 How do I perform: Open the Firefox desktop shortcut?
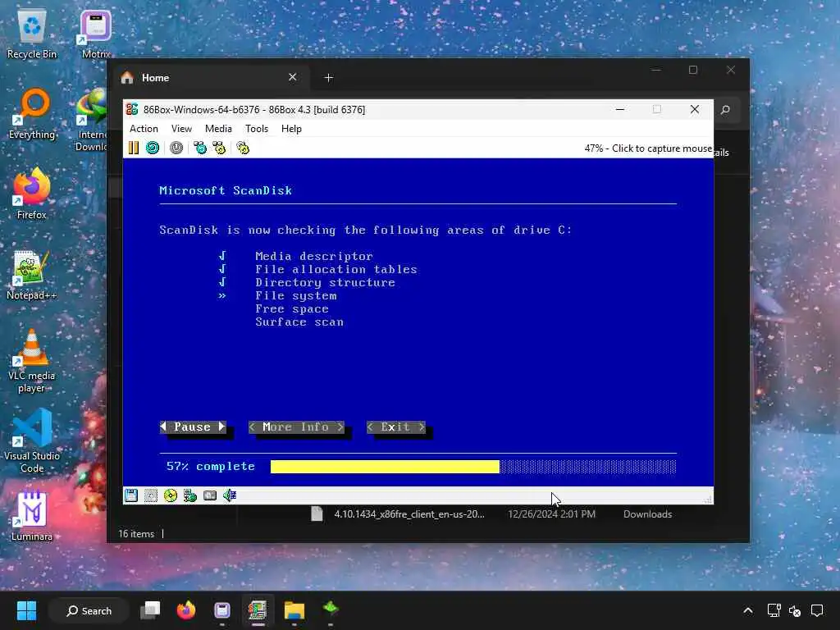[32, 194]
